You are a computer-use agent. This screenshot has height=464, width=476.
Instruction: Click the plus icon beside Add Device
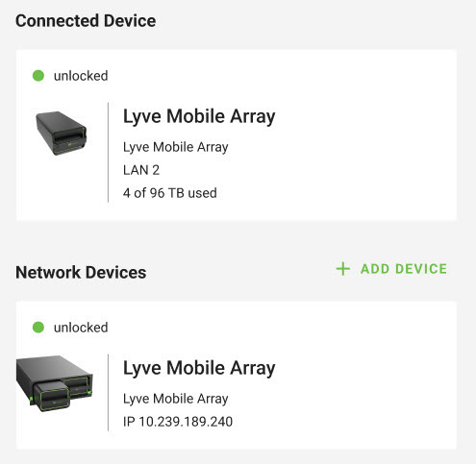tap(342, 269)
